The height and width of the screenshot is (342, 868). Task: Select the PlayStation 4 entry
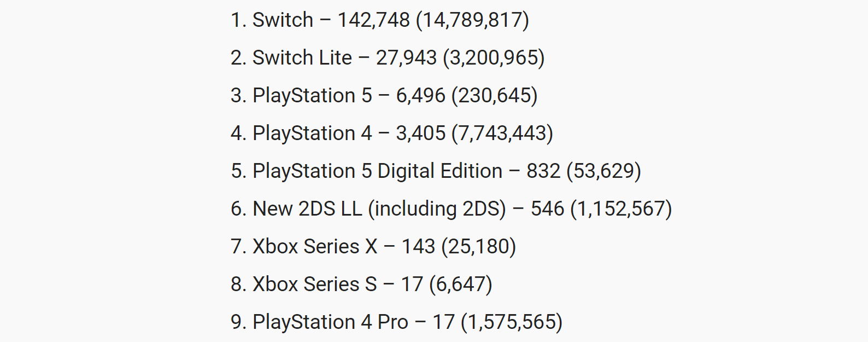392,134
